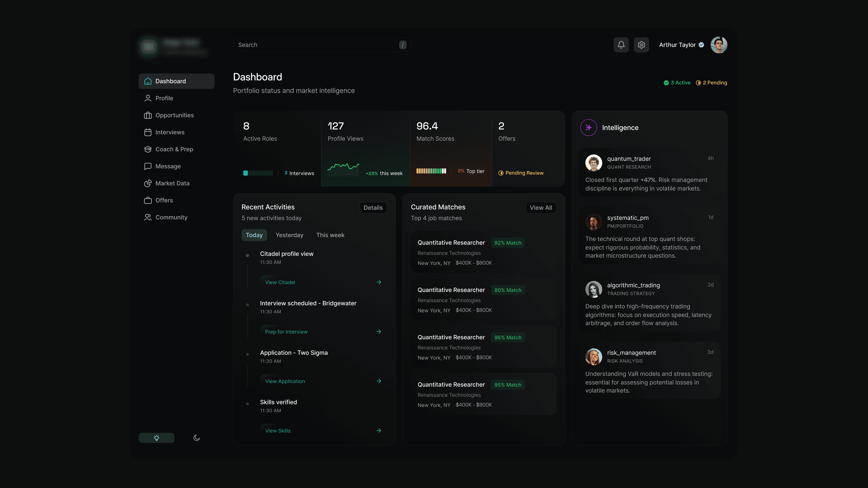Click into the Search input field
This screenshot has height=488, width=868.
pyautogui.click(x=317, y=45)
